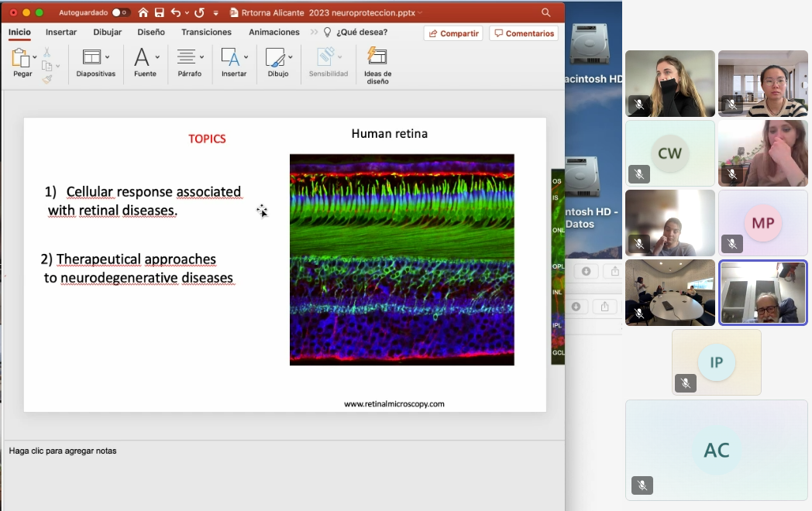Click the Pegar clipboard icon

coord(20,58)
